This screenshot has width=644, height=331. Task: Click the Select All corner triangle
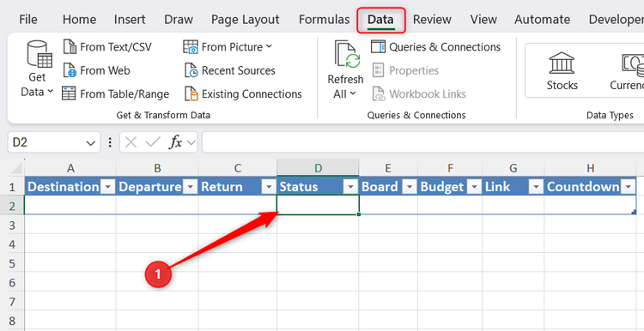[16, 168]
